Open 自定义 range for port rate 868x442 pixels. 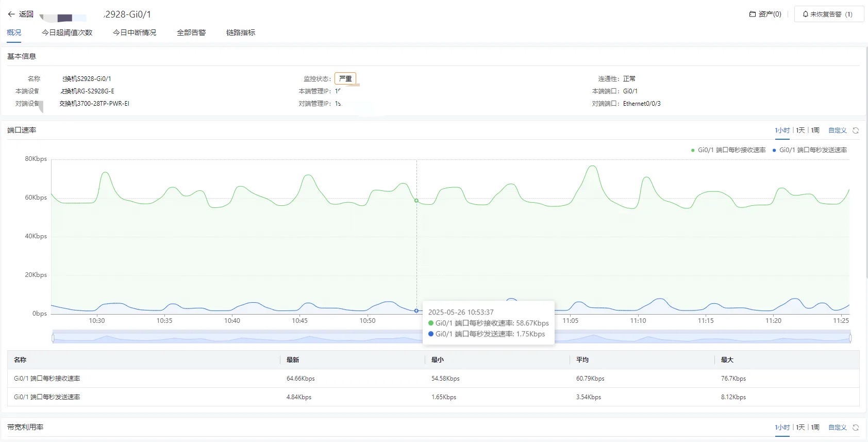pos(838,130)
